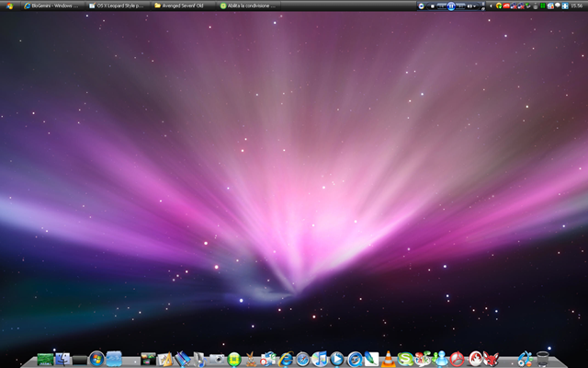The height and width of the screenshot is (368, 588).
Task: Open the green monitor icon in dock
Action: (x=46, y=359)
